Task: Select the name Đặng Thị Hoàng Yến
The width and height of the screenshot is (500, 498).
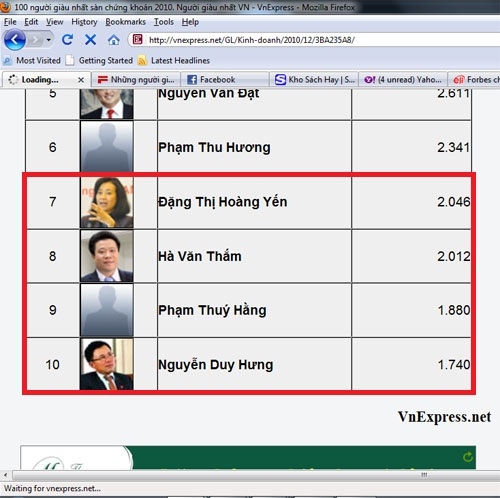Action: (223, 202)
